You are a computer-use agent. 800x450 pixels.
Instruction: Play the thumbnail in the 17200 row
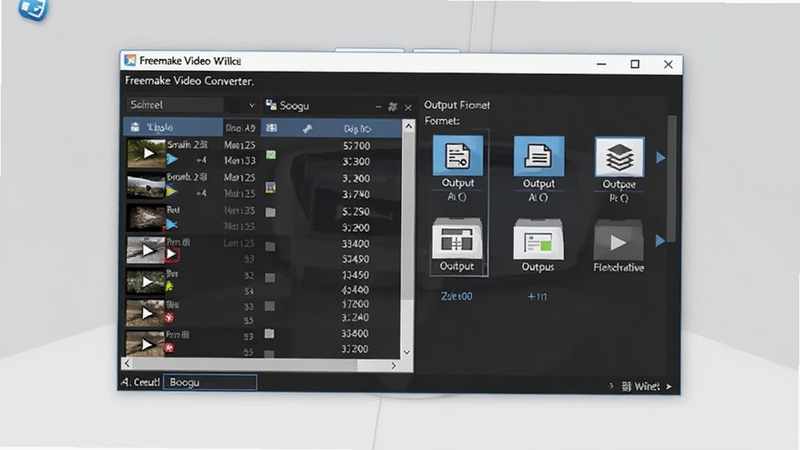tap(146, 313)
